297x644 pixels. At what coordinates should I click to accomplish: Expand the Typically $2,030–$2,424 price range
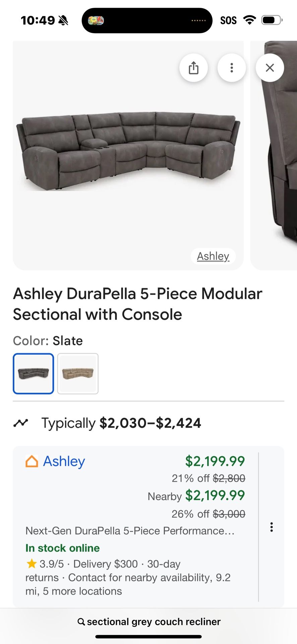(x=121, y=423)
